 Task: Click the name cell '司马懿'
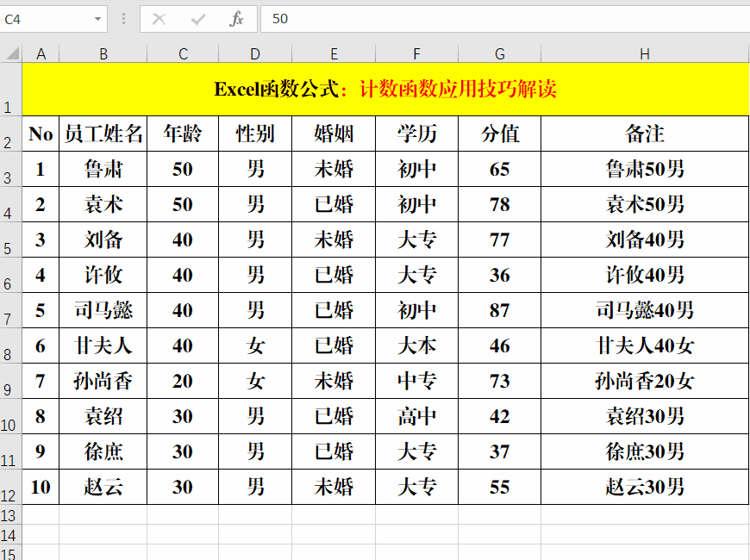(x=103, y=310)
